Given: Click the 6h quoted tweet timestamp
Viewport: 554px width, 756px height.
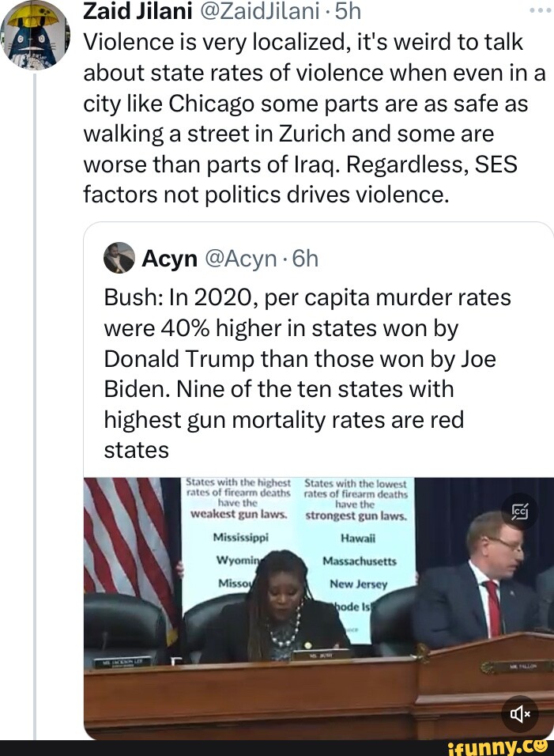Looking at the screenshot, I should point(303,259).
